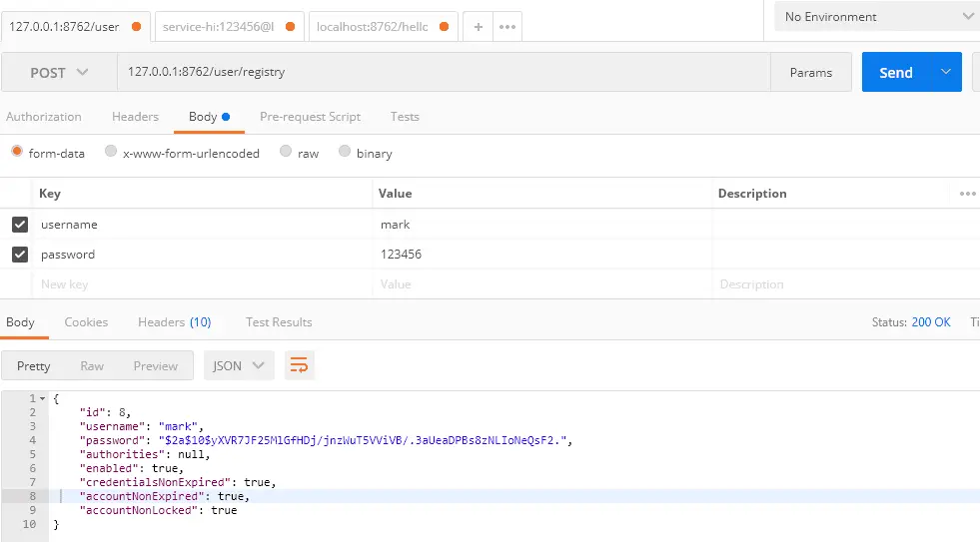Click the Send button
This screenshot has height=542, width=980.
tap(895, 72)
